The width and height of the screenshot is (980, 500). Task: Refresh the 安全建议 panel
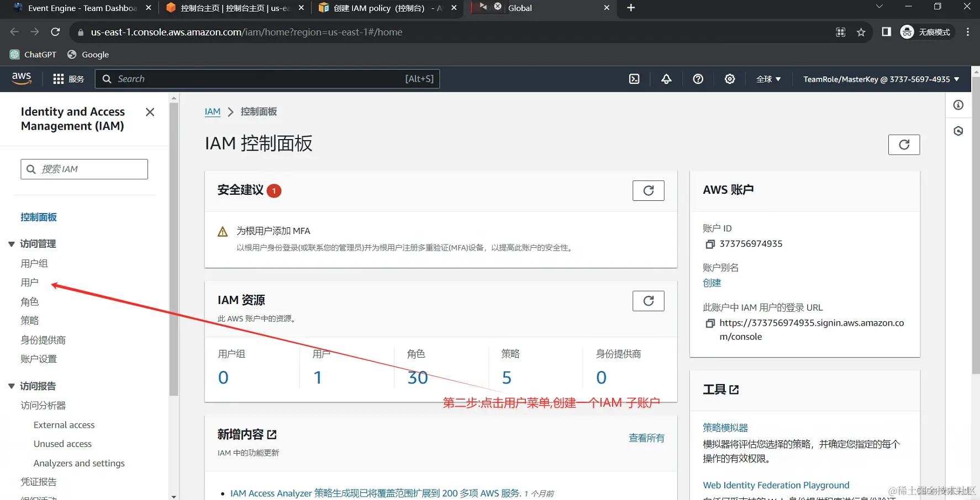tap(649, 190)
